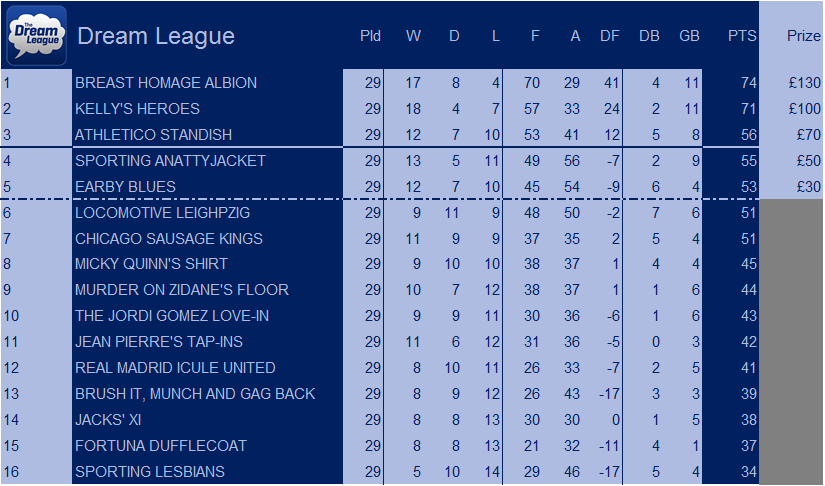
Task: Click the Dream League logo icon
Action: point(36,35)
